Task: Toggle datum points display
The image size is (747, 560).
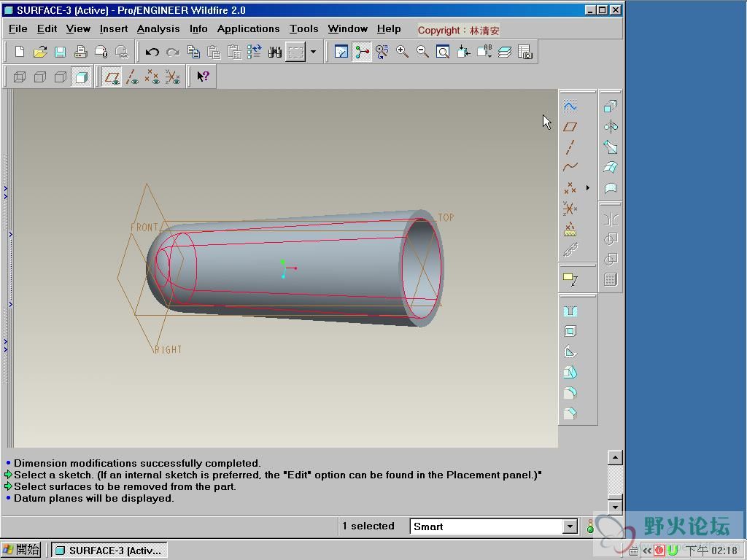Action: [x=152, y=77]
